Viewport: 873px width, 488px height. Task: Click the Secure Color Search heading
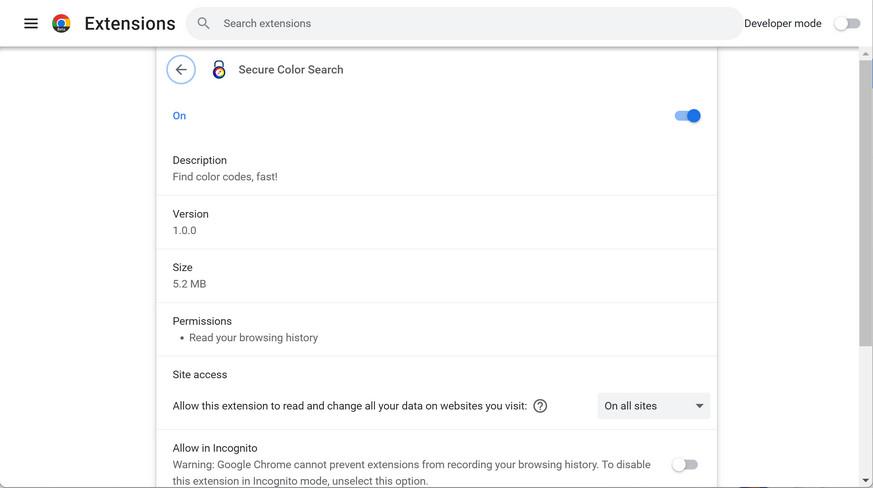[291, 69]
